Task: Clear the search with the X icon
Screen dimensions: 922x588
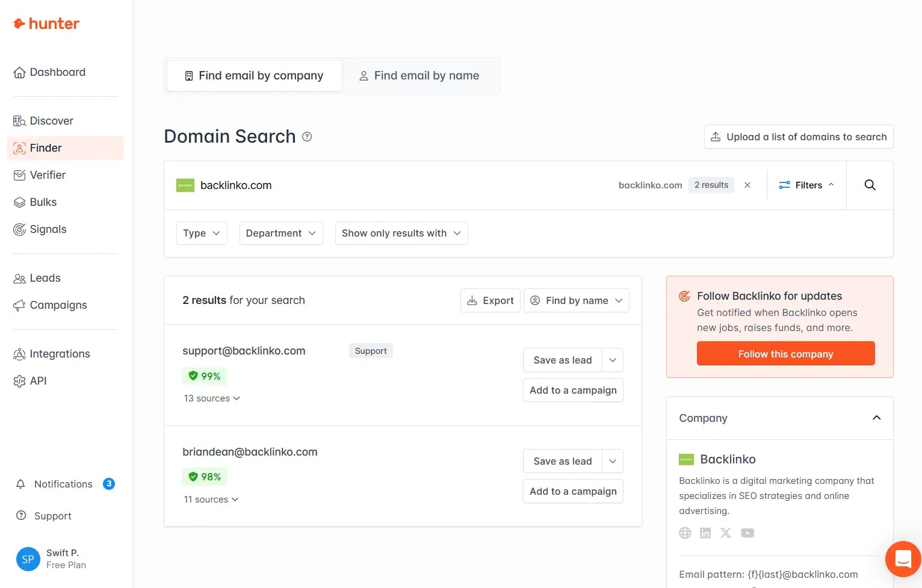Action: coord(747,185)
